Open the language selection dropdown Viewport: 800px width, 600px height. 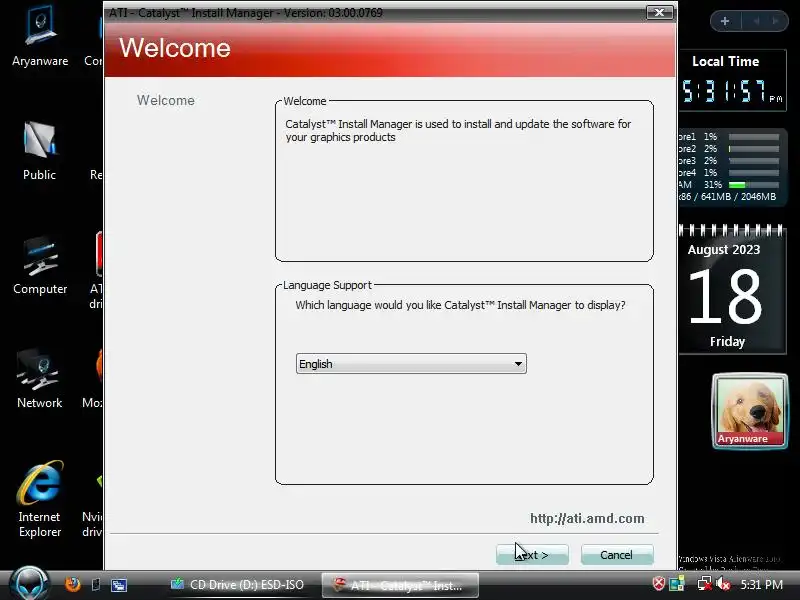point(411,364)
